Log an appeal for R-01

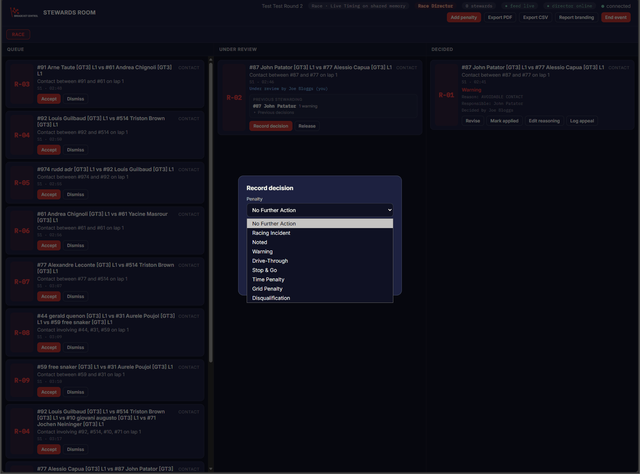click(582, 121)
